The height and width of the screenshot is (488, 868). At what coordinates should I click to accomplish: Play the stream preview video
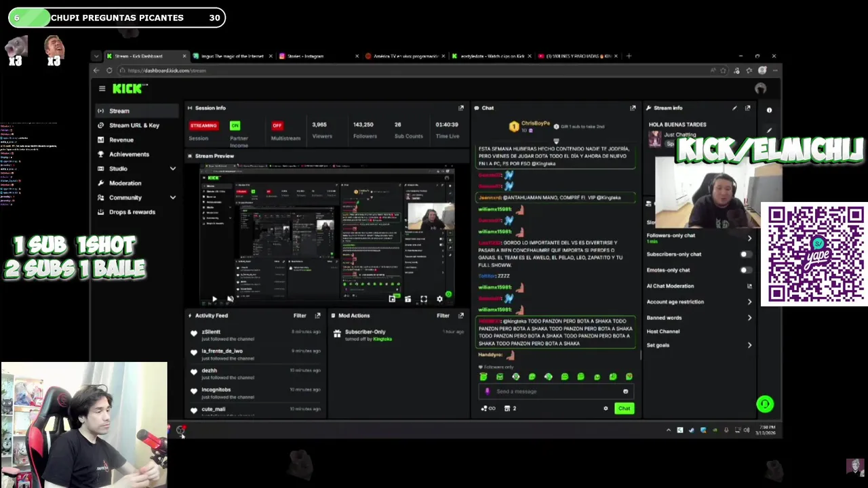214,299
